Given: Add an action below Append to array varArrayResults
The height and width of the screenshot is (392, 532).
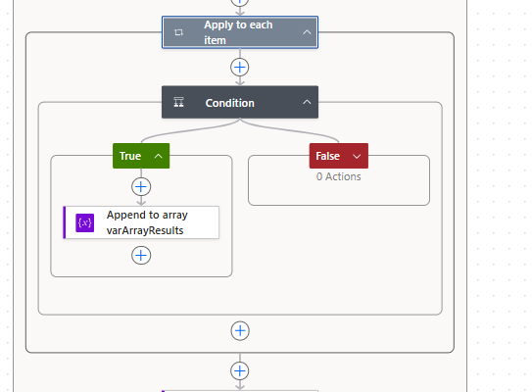Looking at the screenshot, I should pos(141,255).
